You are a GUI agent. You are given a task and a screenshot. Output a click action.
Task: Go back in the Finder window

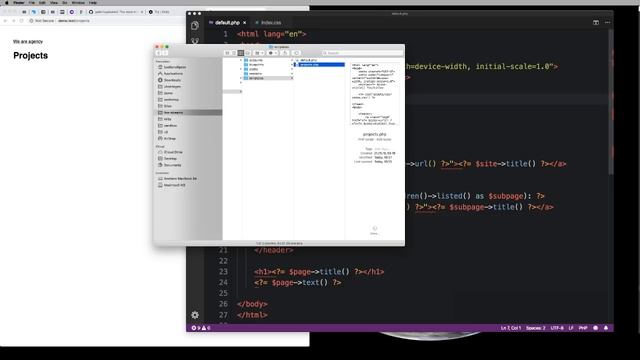(x=159, y=53)
